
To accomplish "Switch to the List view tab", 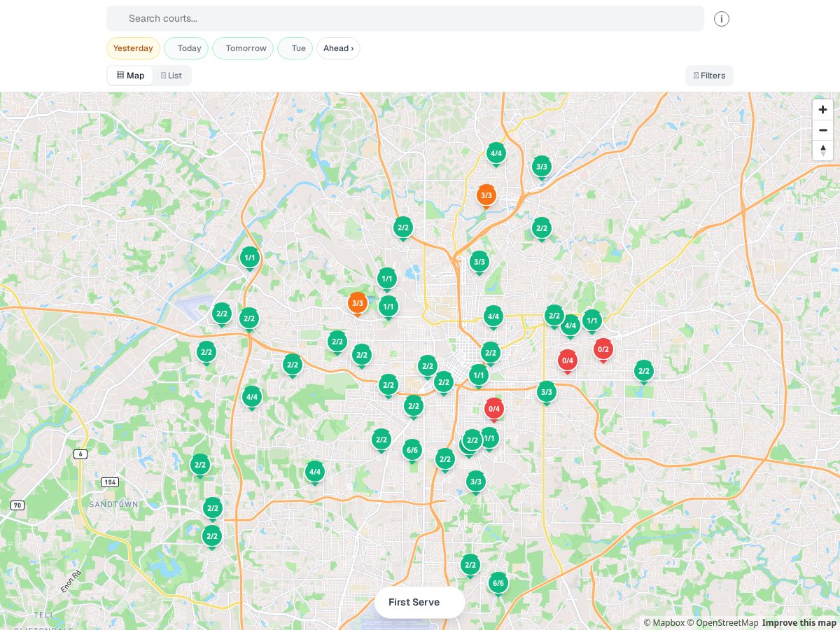I will pos(171,76).
